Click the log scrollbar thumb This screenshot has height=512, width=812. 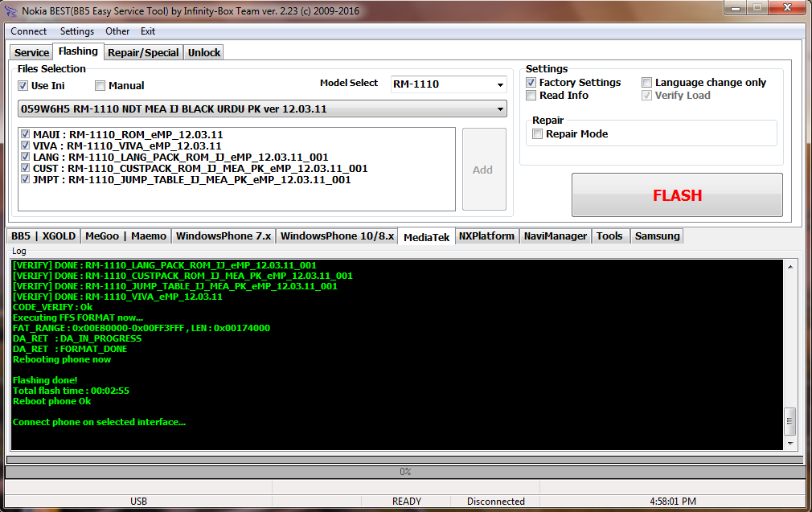coord(790,421)
